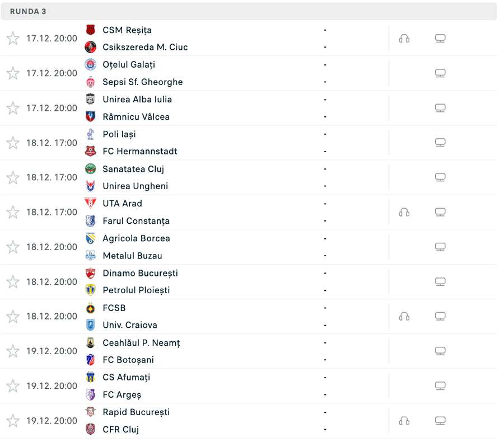Click TV icon for Agricola Borcea match
This screenshot has width=504, height=447.
pyautogui.click(x=440, y=247)
